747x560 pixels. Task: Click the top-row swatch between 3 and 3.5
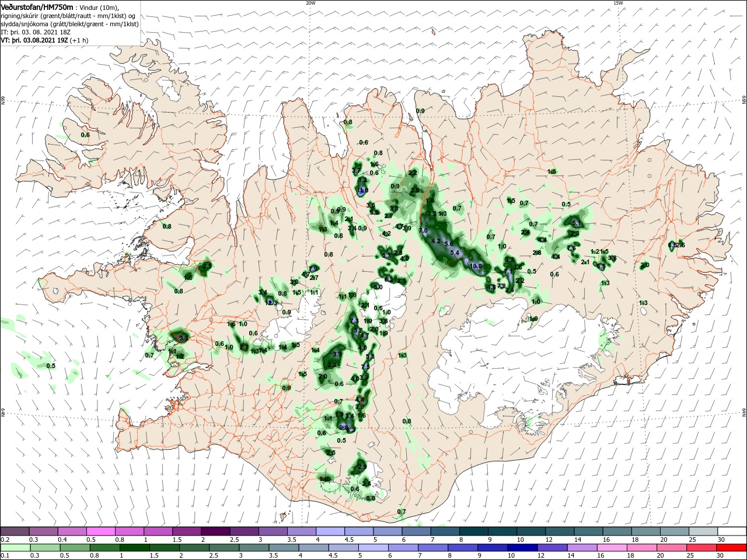273,531
